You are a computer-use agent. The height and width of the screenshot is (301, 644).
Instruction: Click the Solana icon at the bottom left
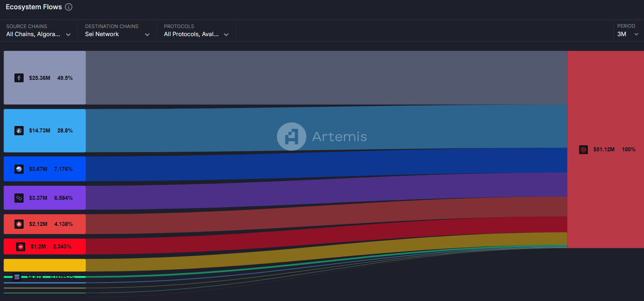click(x=17, y=277)
